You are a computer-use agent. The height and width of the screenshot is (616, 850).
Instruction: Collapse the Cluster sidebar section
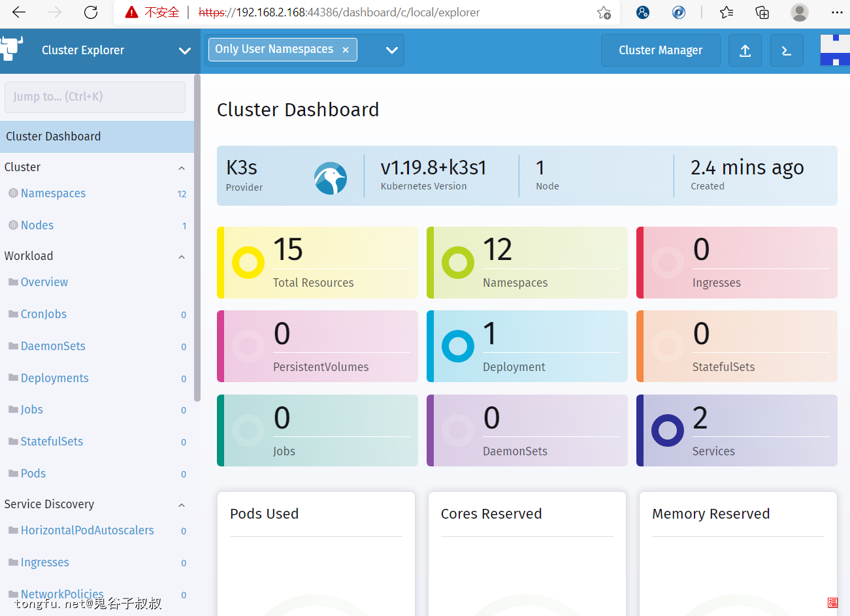182,168
